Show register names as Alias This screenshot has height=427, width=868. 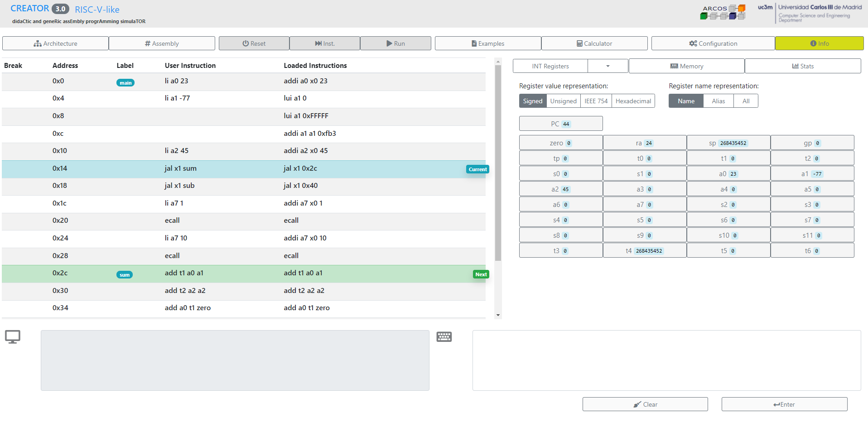[718, 101]
